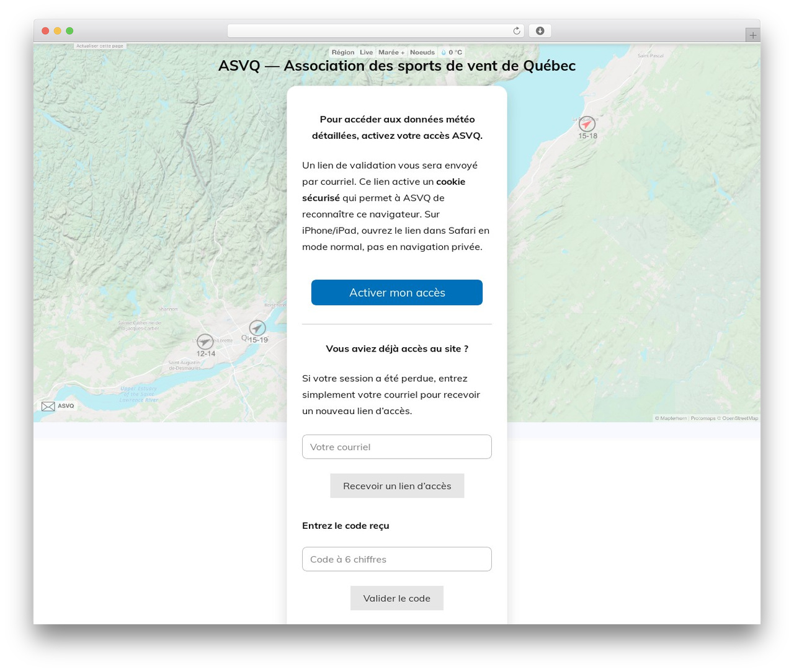The width and height of the screenshot is (794, 672).
Task: Click 'Vous aviez déjà accès au site ?' heading
Action: [x=397, y=348]
